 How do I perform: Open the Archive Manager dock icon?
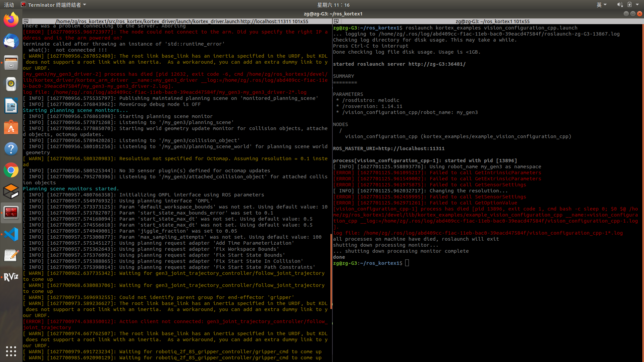tap(11, 63)
